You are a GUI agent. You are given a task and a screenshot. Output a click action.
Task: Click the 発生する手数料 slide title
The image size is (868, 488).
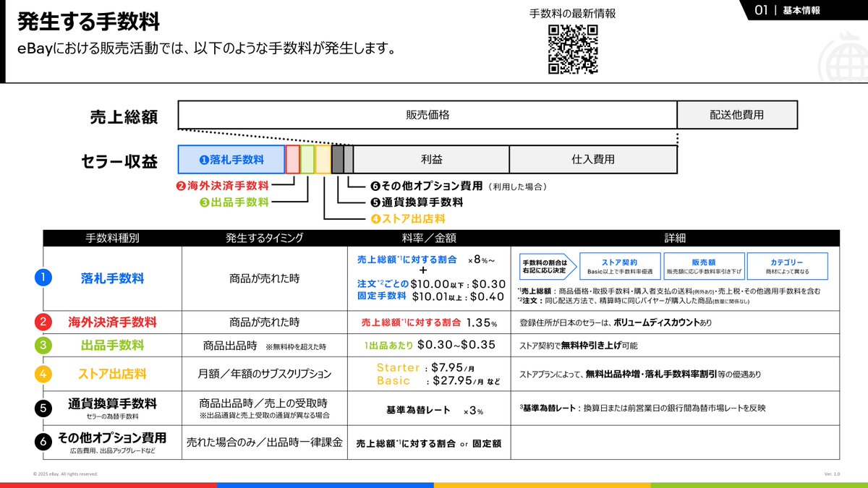point(89,22)
